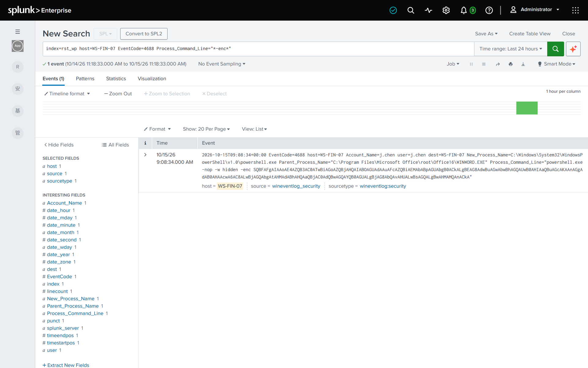Click the health status check icon
The height and width of the screenshot is (368, 588).
point(393,10)
